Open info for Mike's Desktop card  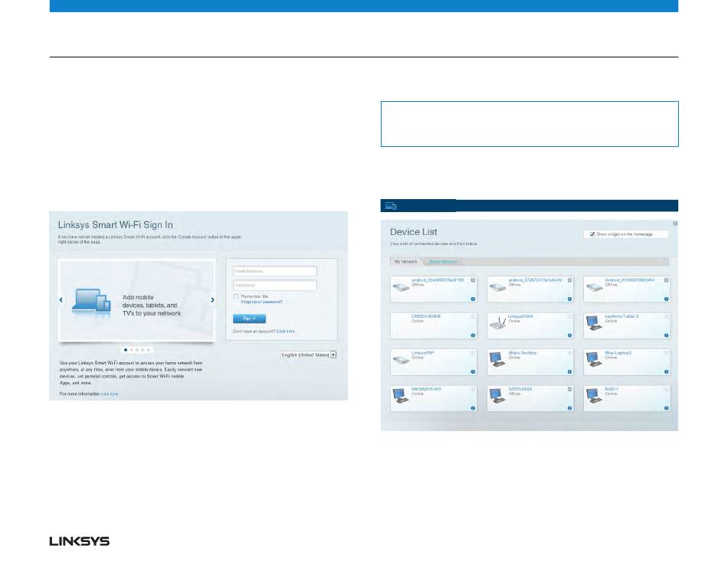(x=569, y=371)
